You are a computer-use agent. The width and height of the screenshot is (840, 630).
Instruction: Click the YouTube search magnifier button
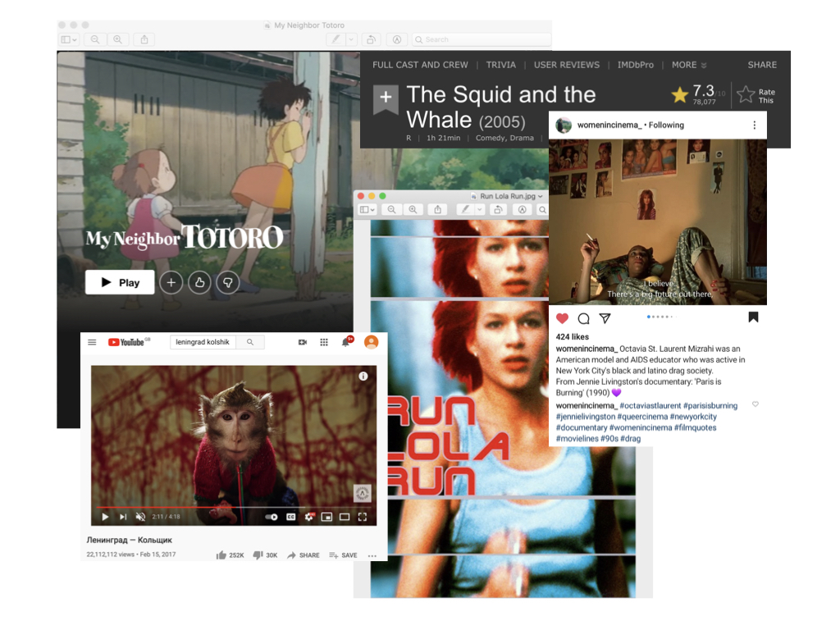tap(250, 342)
